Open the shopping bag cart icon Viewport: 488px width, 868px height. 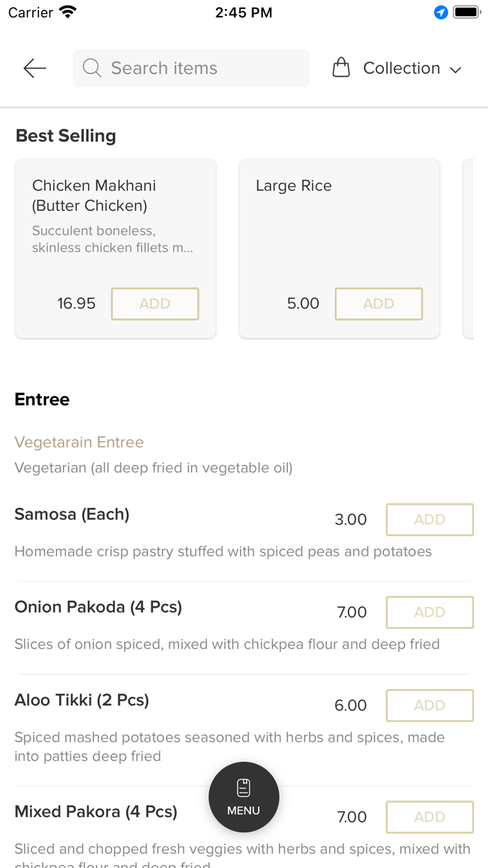point(341,67)
